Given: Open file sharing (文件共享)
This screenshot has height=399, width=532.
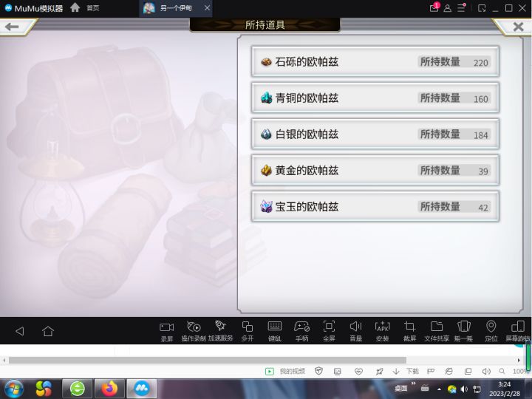Looking at the screenshot, I should 437,331.
